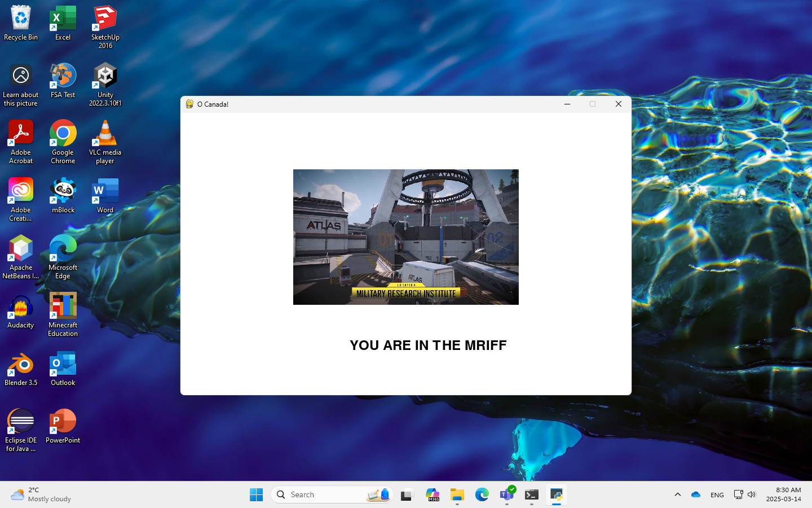Launch Apache NetBeans IDE shortcut
This screenshot has height=508, width=812.
pos(21,257)
